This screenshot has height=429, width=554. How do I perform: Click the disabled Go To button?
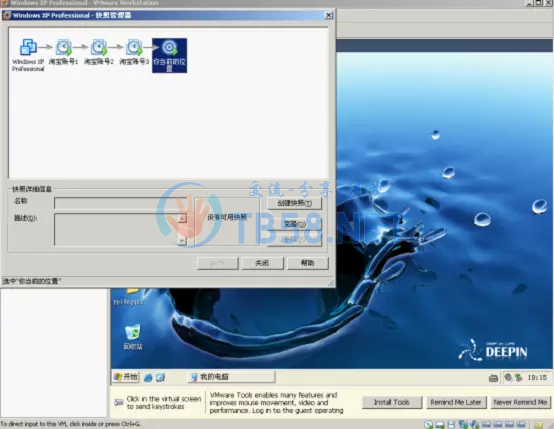coord(218,263)
